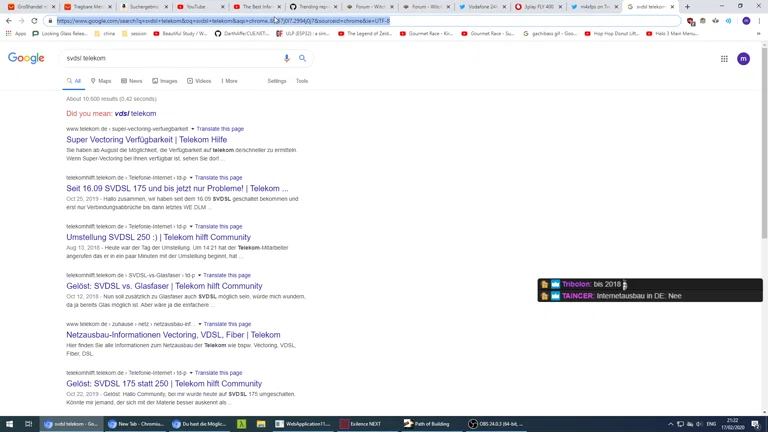
Task: Click the browser reload button
Action: point(35,20)
